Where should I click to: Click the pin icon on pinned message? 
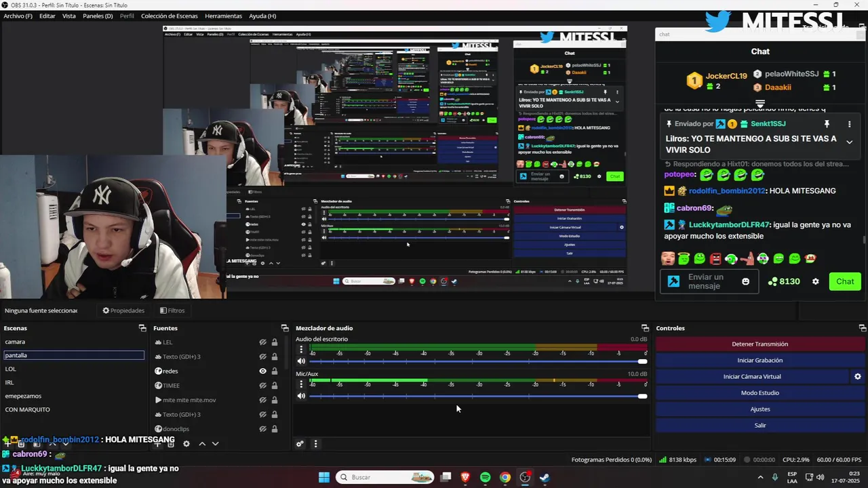click(x=827, y=124)
